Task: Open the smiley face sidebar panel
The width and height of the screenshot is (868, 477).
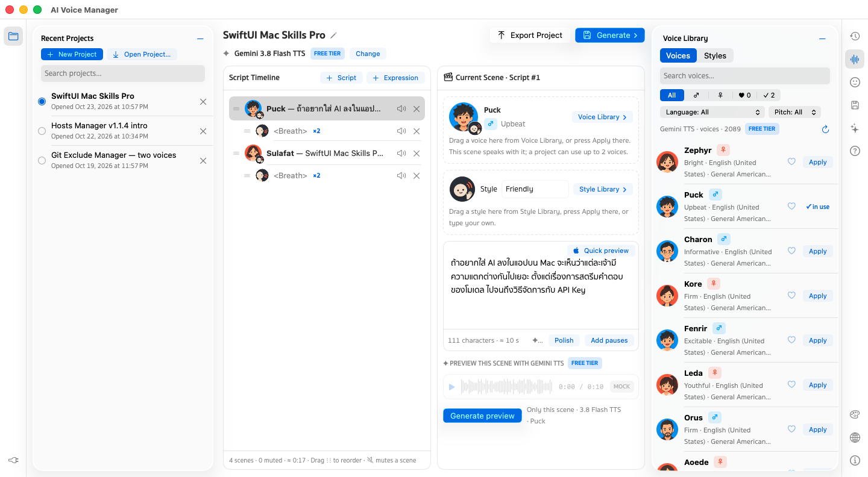Action: 855,82
